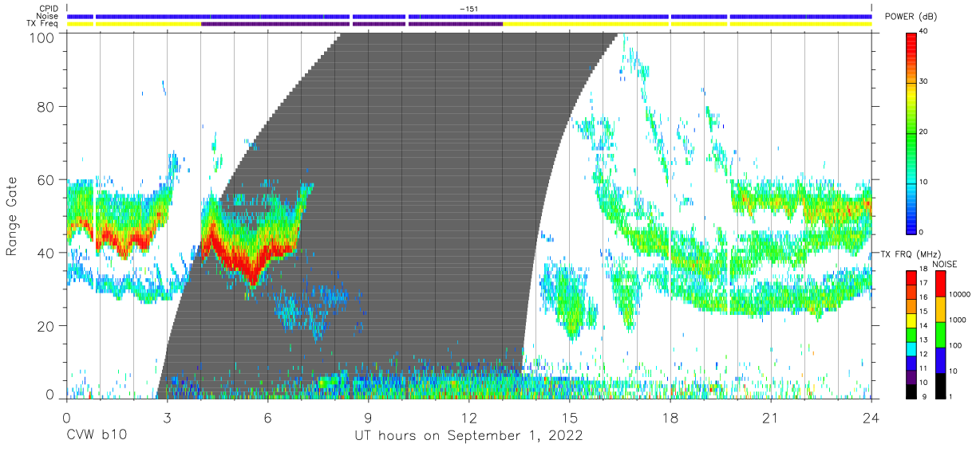980x452 pixels.
Task: Click the TX FRQ (MHz) legend title
Action: click(911, 254)
